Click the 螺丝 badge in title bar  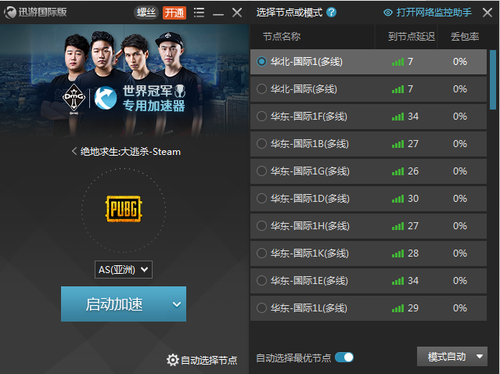146,13
